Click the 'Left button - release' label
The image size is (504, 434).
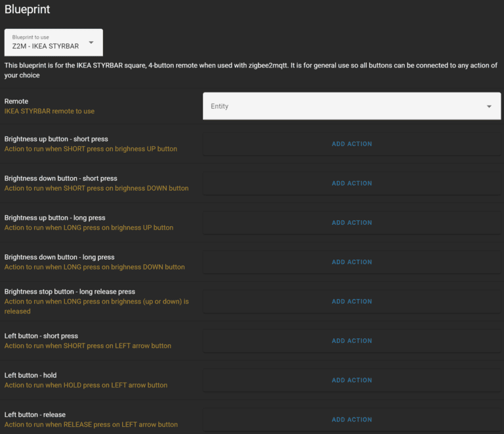[35, 415]
